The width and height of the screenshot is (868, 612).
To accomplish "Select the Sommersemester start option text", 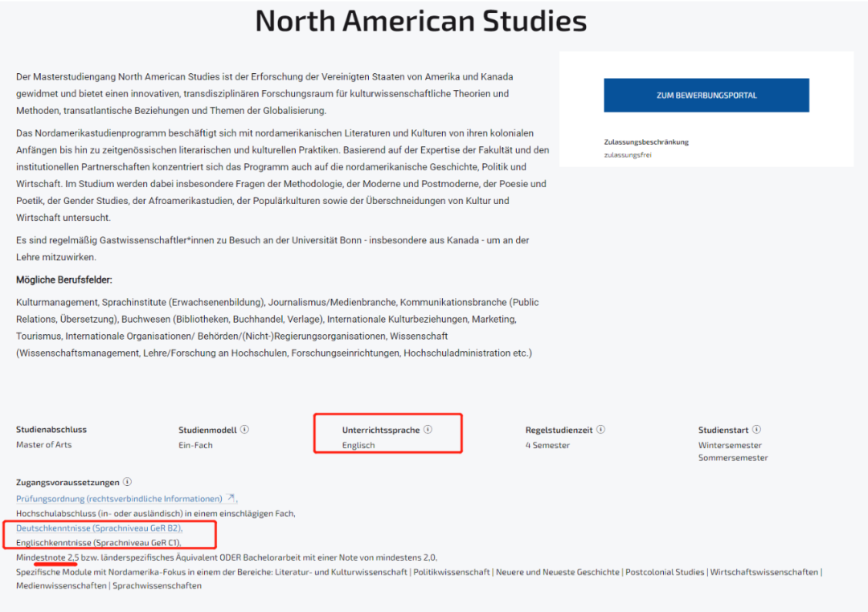I will coord(733,458).
